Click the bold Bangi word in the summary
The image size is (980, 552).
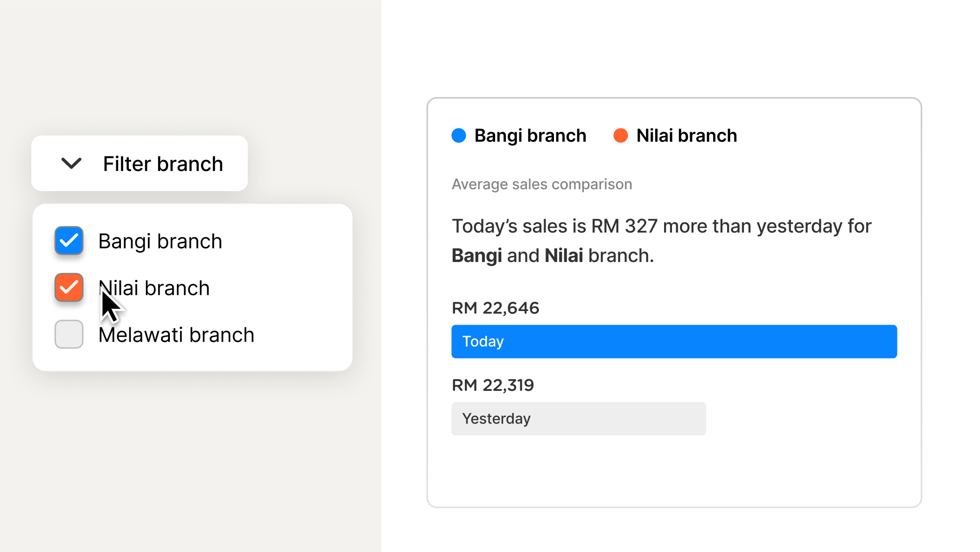tap(476, 256)
